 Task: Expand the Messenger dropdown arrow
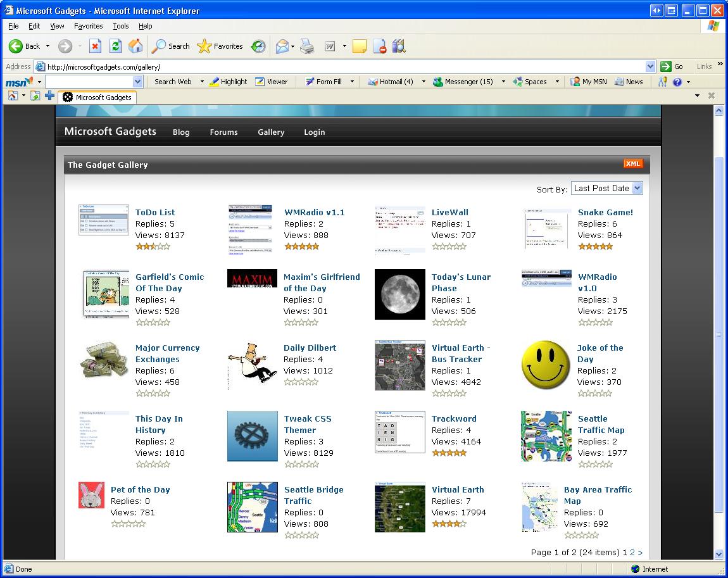click(x=503, y=82)
